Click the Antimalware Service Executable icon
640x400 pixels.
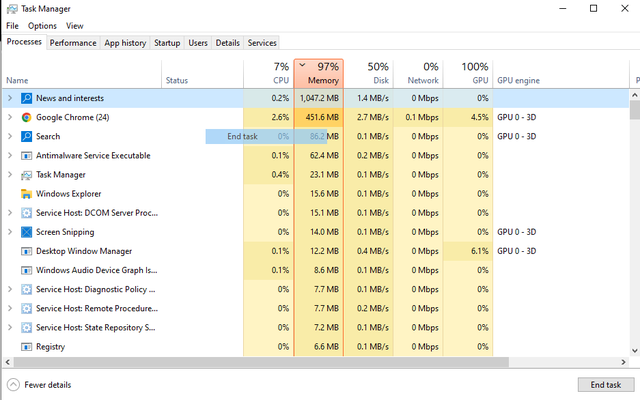pos(27,156)
